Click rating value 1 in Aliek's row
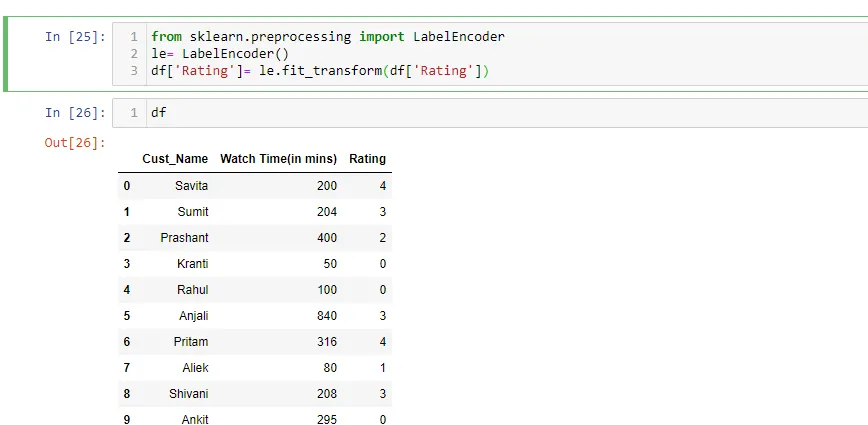The height and width of the screenshot is (425, 868). click(383, 367)
